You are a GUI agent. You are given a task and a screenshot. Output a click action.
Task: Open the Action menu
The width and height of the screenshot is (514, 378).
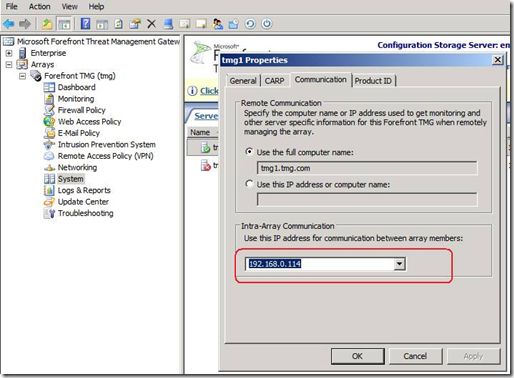pos(40,6)
